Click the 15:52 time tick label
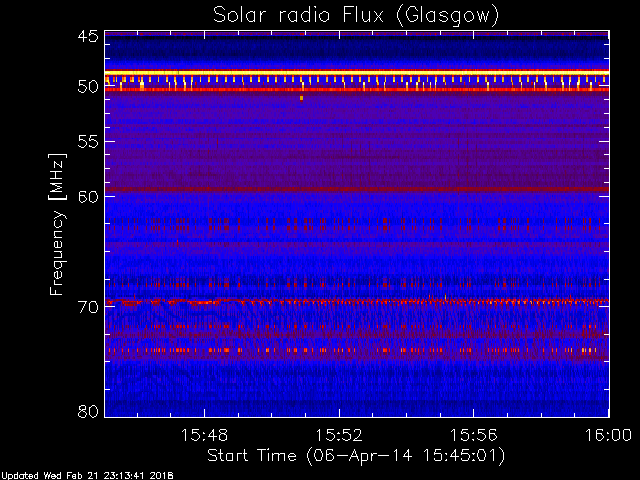The width and height of the screenshot is (640, 480). (x=339, y=435)
